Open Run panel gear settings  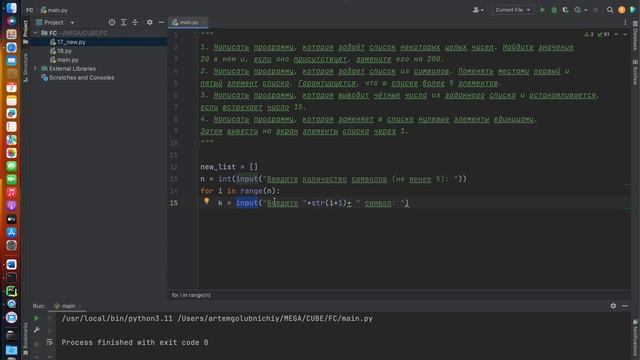pyautogui.click(x=613, y=306)
